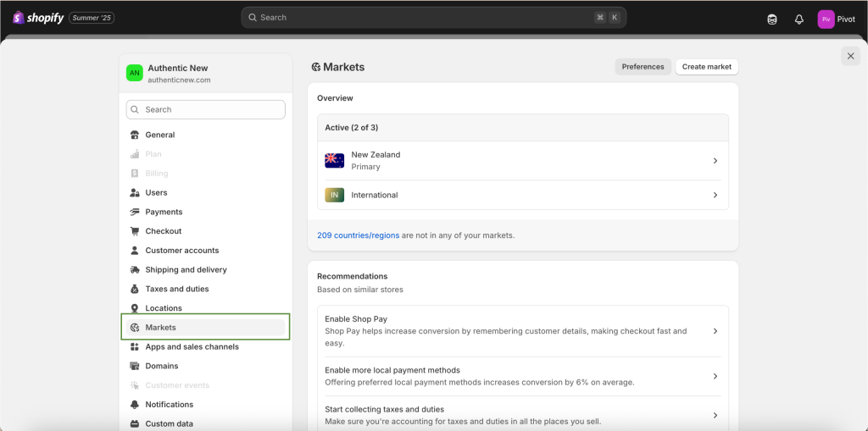Click the Locations pin icon

[x=135, y=308]
